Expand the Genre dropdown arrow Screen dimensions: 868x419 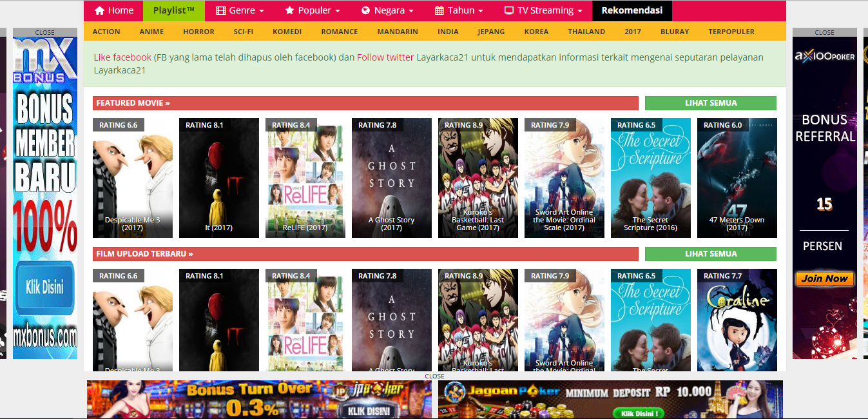coord(262,11)
